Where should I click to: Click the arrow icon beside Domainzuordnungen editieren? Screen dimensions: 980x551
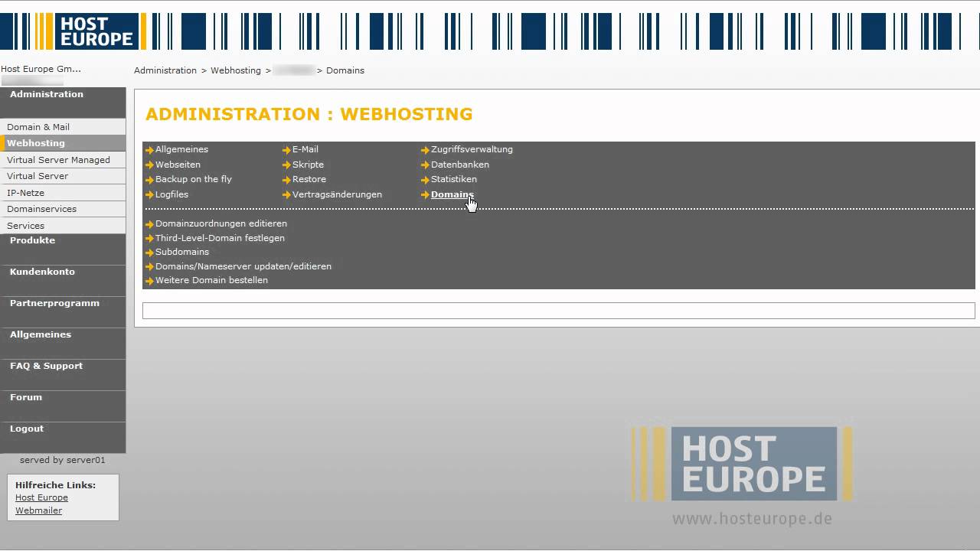[x=149, y=224]
